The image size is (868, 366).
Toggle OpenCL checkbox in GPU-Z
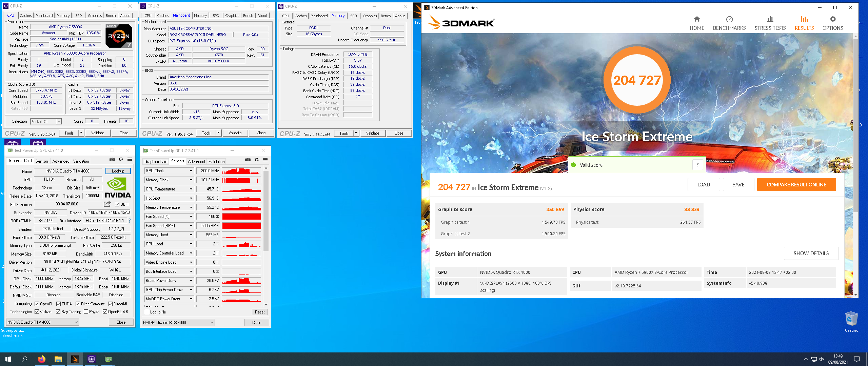37,304
